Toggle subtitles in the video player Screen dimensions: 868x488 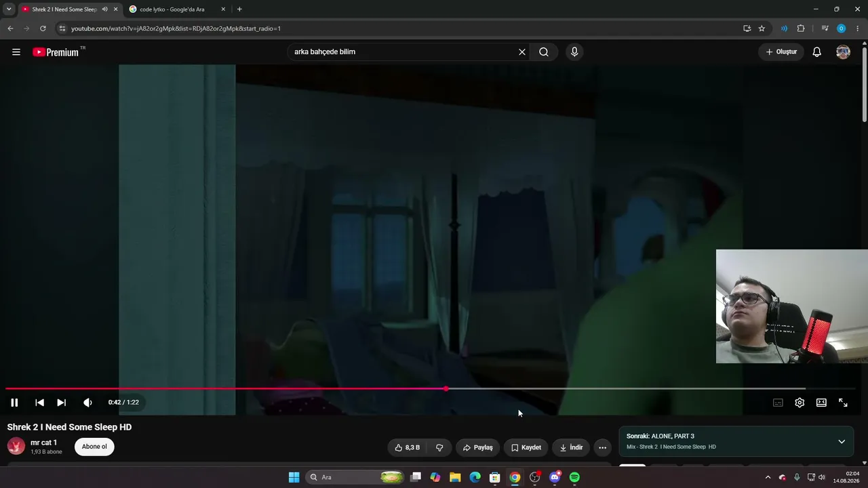pyautogui.click(x=778, y=403)
